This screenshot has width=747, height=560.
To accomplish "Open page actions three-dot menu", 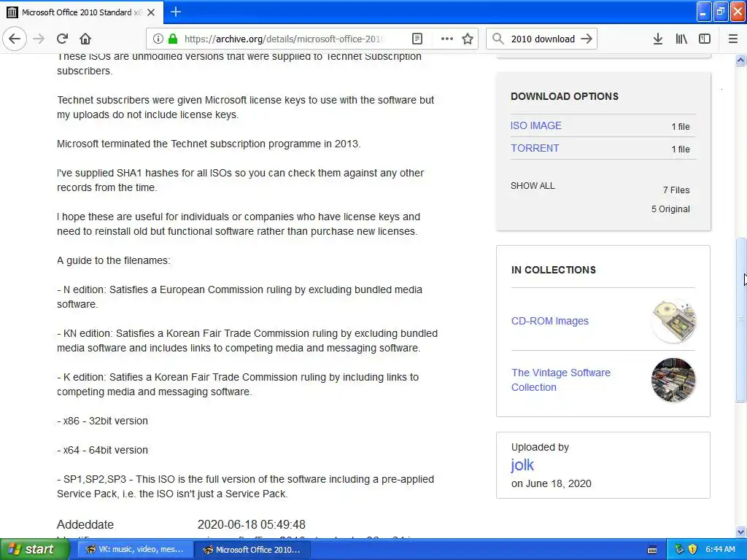I will pos(447,39).
